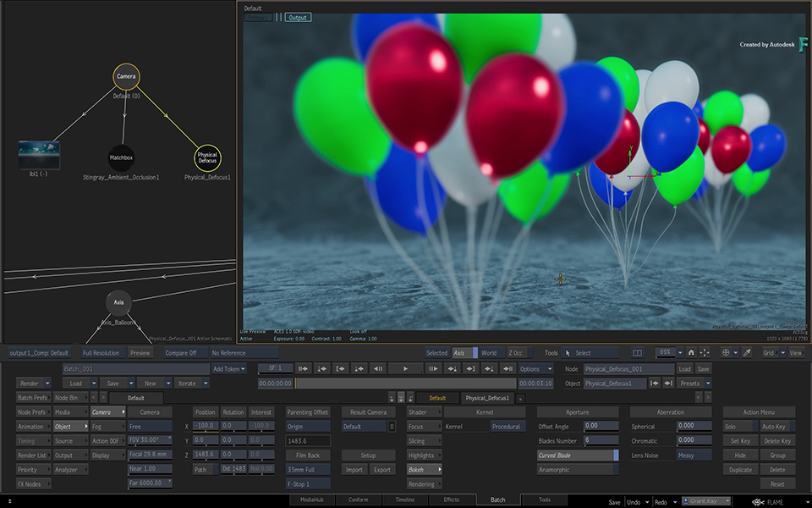This screenshot has height=508, width=812.
Task: Click the Batch_001 name field
Action: coord(136,368)
